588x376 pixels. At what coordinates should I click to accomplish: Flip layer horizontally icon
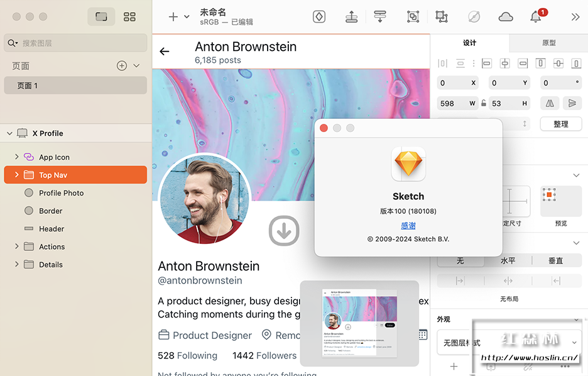[x=550, y=103]
